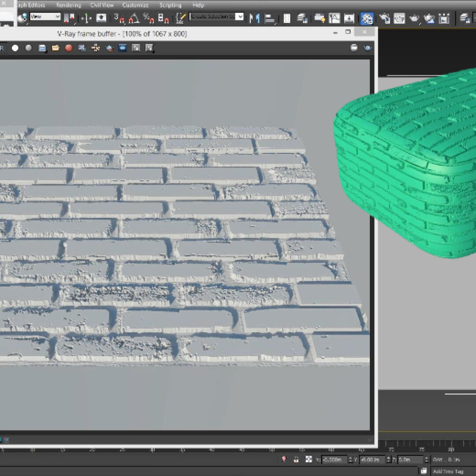The width and height of the screenshot is (476, 476).
Task: Open the View reference coordinate dropdown
Action: [x=45, y=17]
